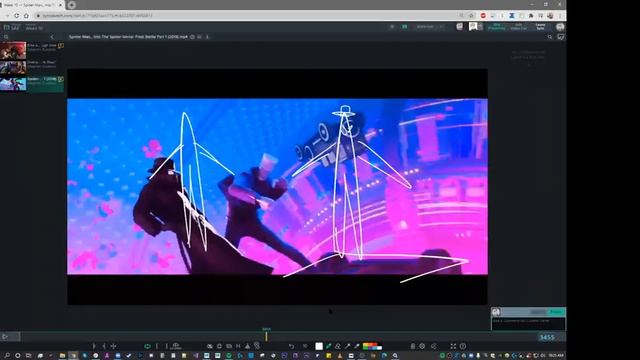Screen dimensions: 640x360
Task: Click the Spider-Man Final Battle mp4 title
Action: pyautogui.click(x=128, y=37)
